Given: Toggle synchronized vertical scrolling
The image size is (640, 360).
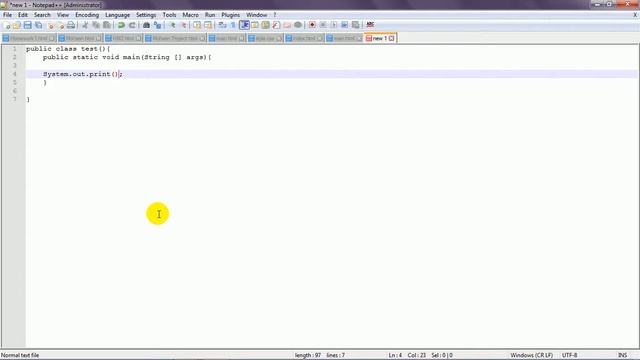Looking at the screenshot, I should coord(197,25).
